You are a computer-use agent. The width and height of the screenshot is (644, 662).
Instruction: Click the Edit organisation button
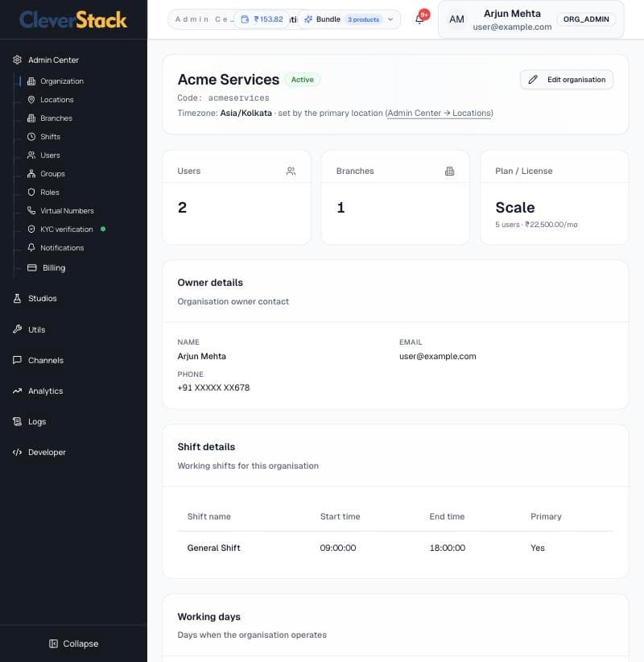(567, 80)
